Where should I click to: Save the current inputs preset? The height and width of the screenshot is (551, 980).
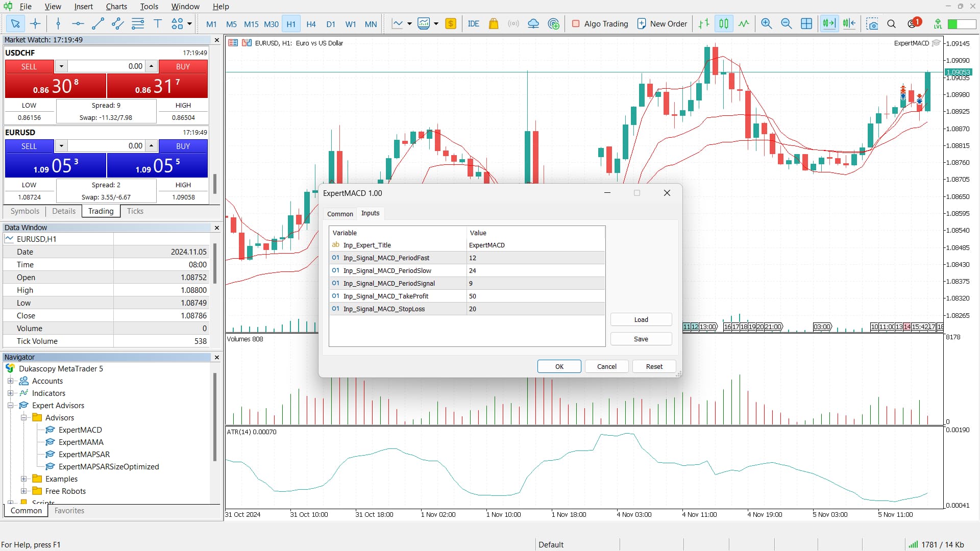click(641, 339)
